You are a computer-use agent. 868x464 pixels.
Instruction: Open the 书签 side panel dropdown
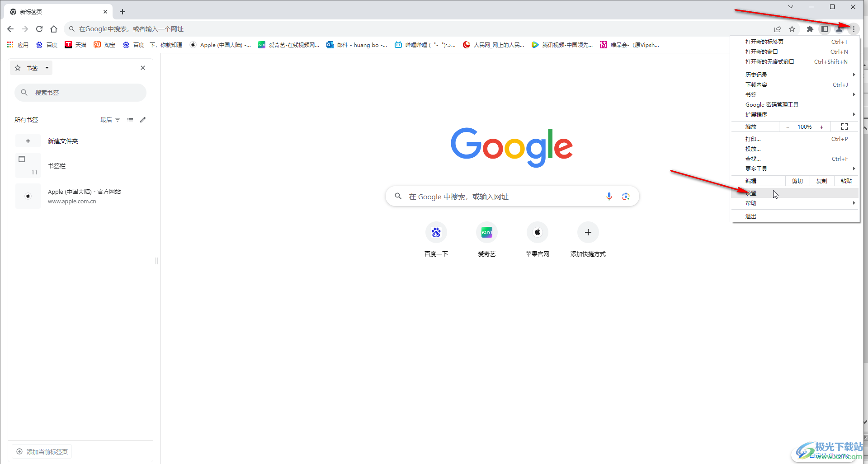point(31,68)
